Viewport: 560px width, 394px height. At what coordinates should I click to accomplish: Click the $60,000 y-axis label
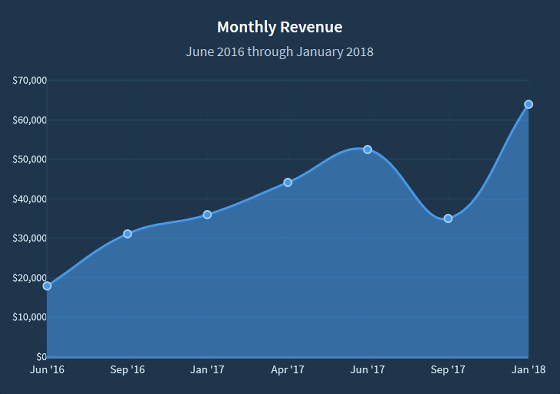point(29,120)
